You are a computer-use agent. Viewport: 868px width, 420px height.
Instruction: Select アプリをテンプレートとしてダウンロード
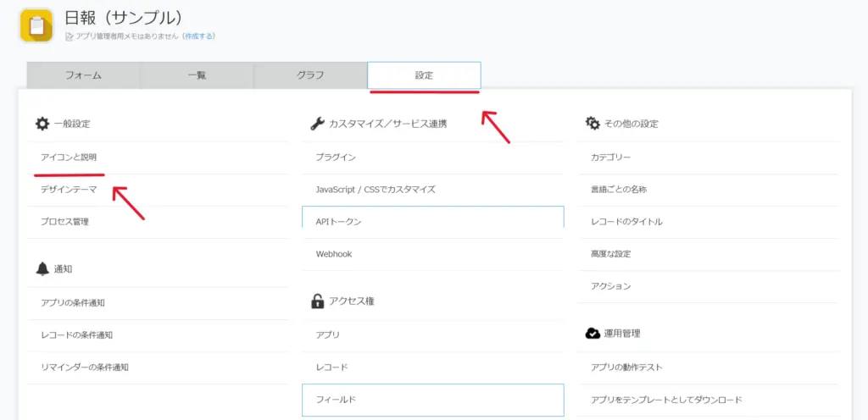click(666, 400)
